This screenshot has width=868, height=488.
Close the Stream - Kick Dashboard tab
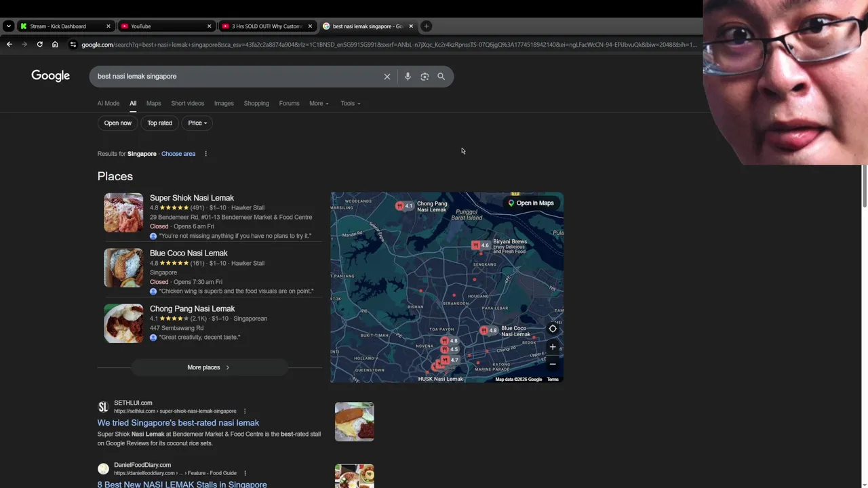108,26
